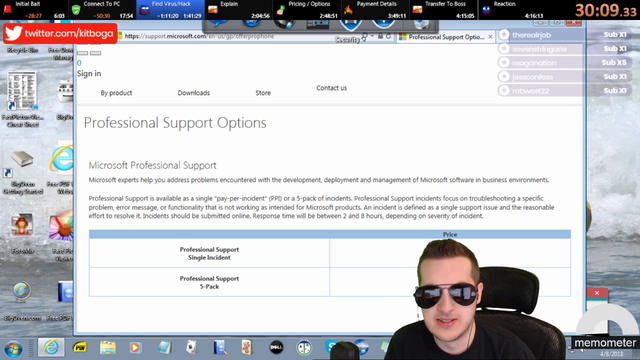
Task: Open the blue notepad-style taskbar icon
Action: pyautogui.click(x=164, y=348)
